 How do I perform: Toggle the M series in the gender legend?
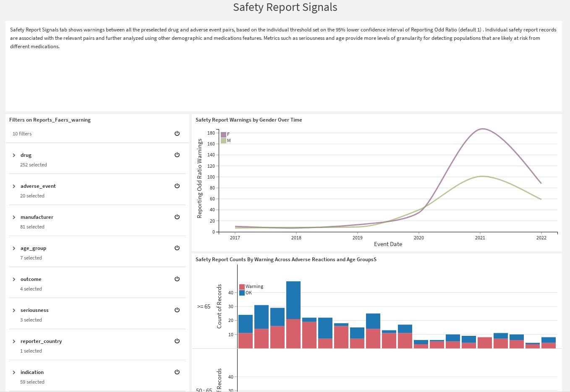tap(225, 140)
